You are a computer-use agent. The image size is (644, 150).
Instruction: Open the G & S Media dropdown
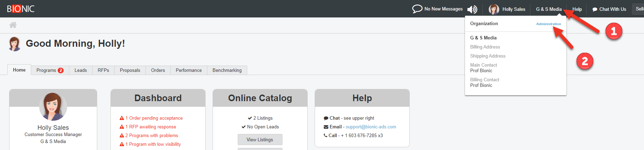(549, 9)
